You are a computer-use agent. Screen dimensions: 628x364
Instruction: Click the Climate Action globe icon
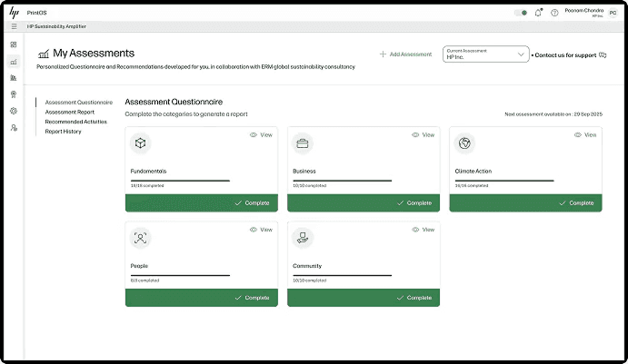click(x=464, y=143)
